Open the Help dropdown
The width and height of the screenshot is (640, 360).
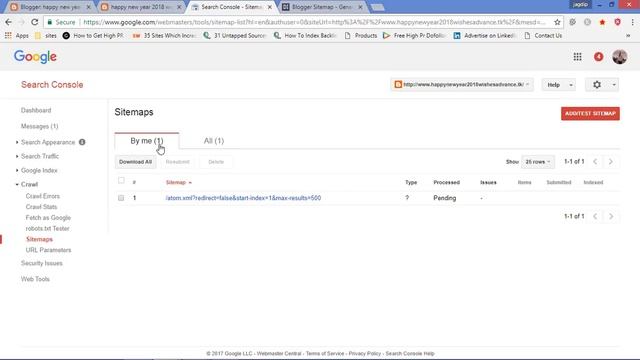[x=558, y=84]
